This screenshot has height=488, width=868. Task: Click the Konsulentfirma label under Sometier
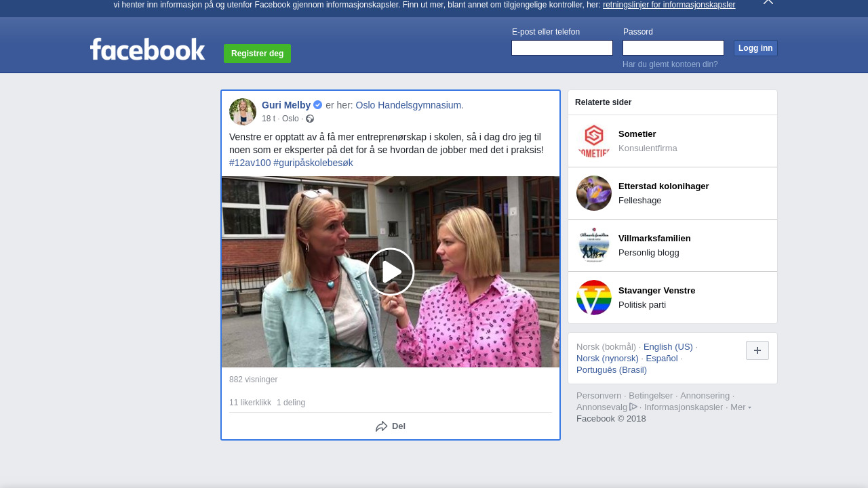coord(648,148)
